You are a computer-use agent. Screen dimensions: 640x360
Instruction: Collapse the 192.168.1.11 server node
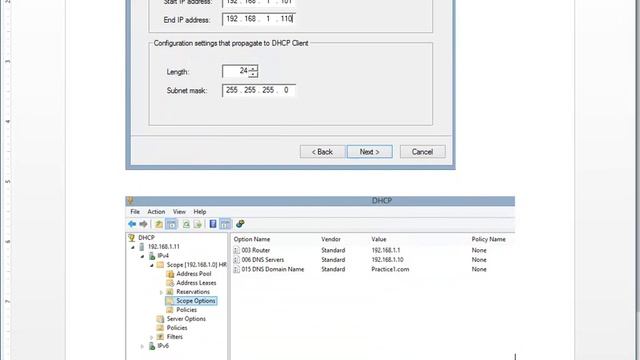[133, 247]
